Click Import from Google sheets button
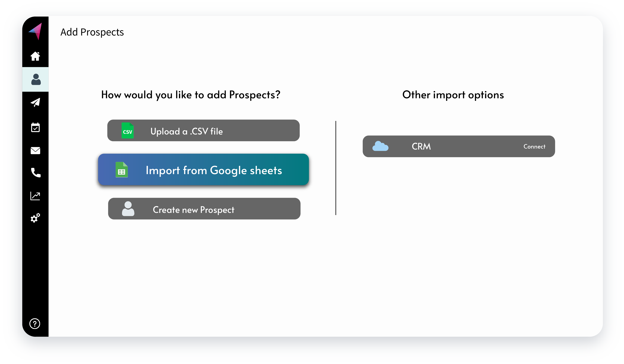 [x=203, y=170]
